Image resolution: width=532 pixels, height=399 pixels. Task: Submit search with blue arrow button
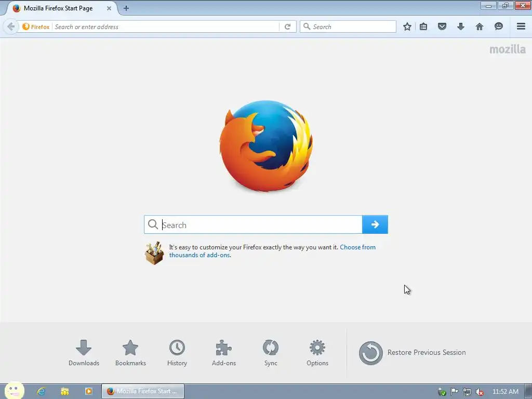375,224
